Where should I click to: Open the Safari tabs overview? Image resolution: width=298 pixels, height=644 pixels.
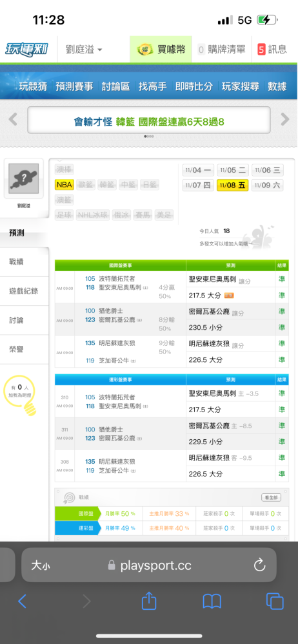(x=275, y=601)
